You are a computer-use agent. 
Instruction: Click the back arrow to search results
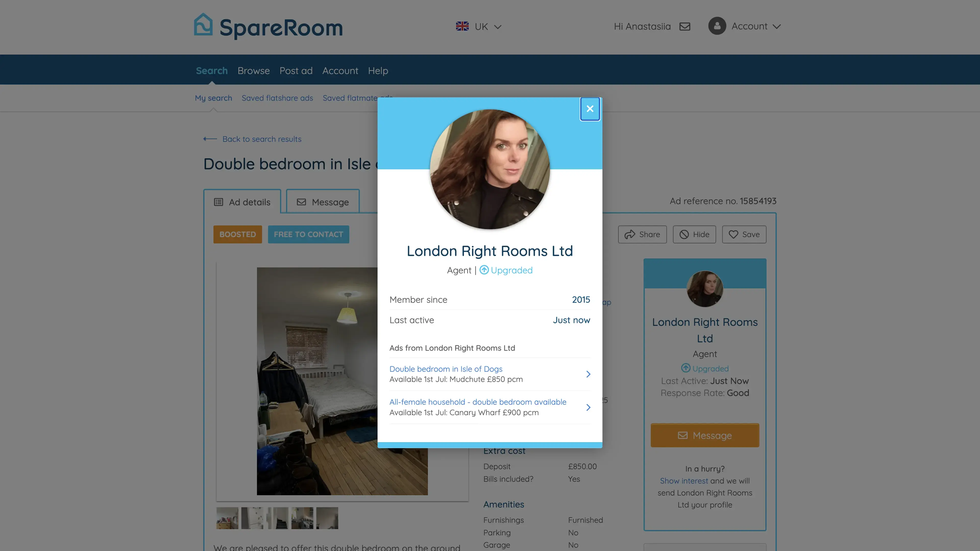210,139
